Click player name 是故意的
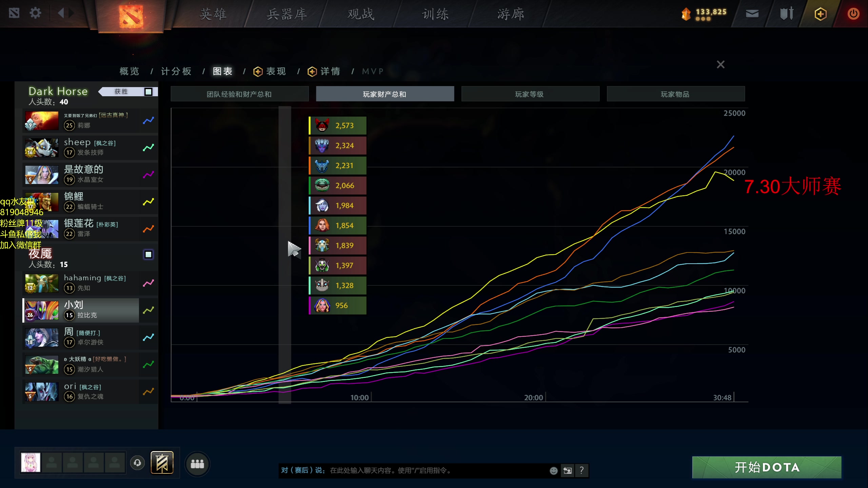This screenshot has height=488, width=868. click(83, 169)
